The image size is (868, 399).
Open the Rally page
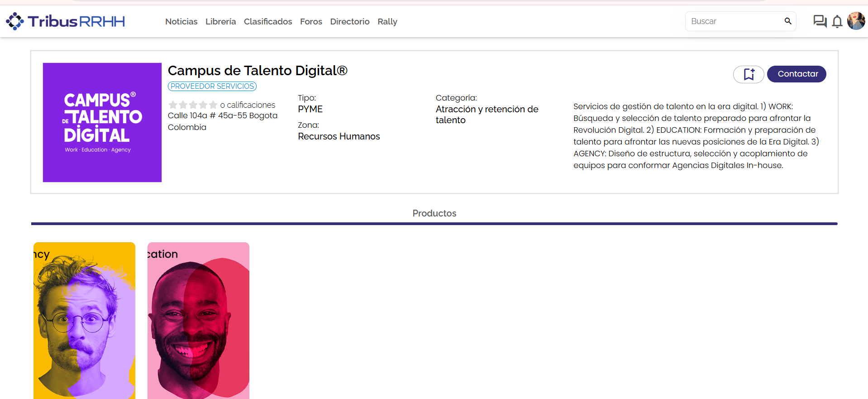pyautogui.click(x=387, y=22)
